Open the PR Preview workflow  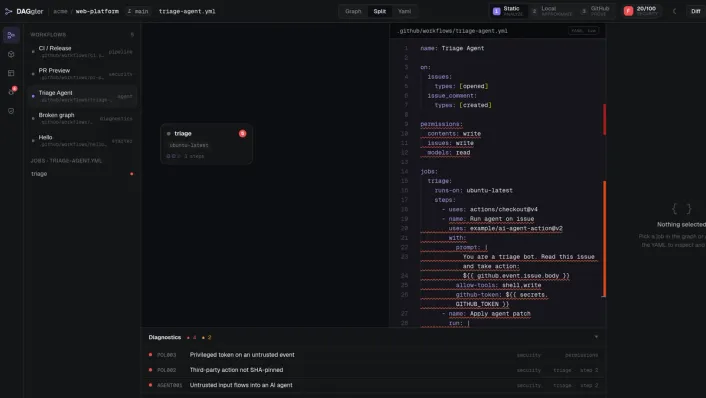[x=82, y=74]
